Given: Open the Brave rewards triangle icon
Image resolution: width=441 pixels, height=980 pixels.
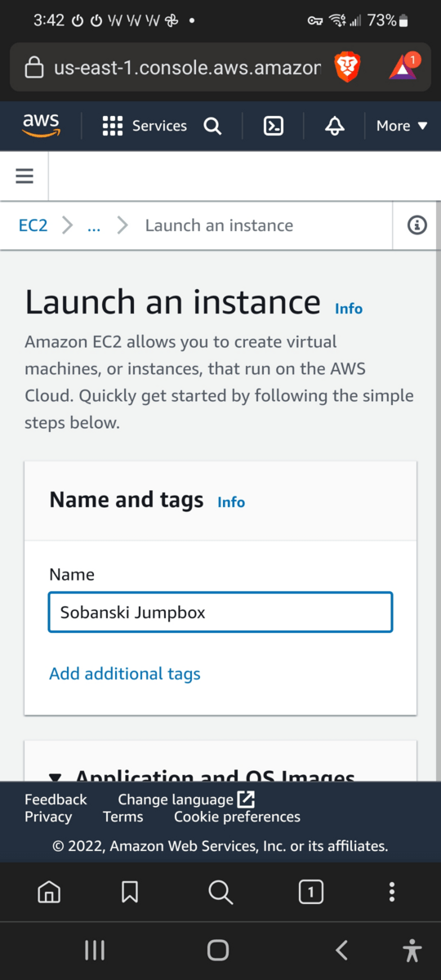Looking at the screenshot, I should coord(403,66).
